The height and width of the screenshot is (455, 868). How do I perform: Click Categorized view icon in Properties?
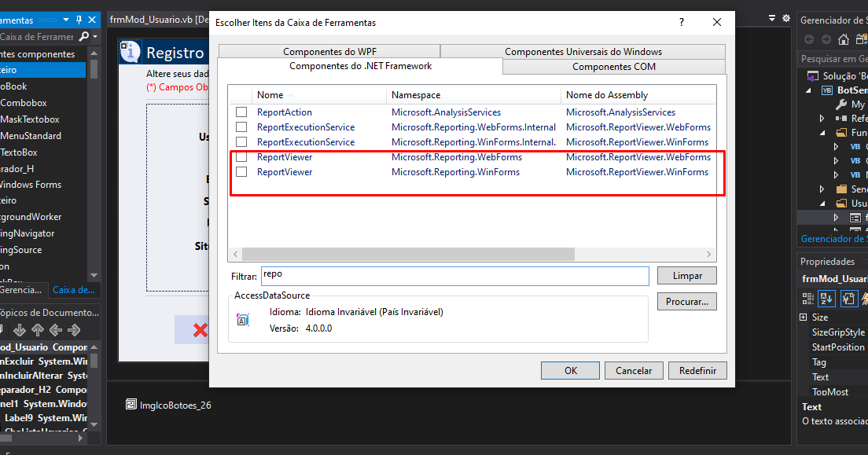(808, 299)
